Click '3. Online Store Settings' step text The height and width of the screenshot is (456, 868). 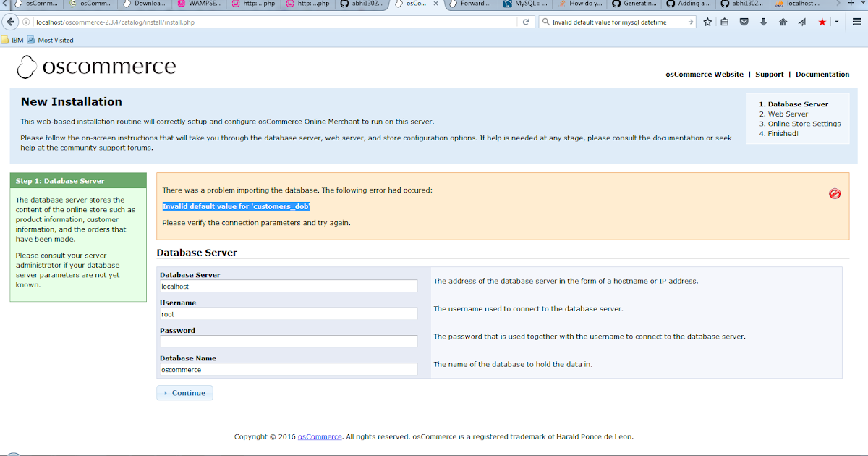(x=800, y=124)
